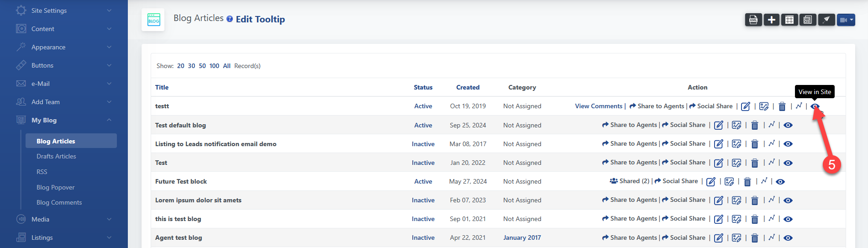This screenshot has height=248, width=868.
Task: Click eye icon for Lorem ipsum dolor row
Action: [788, 201]
